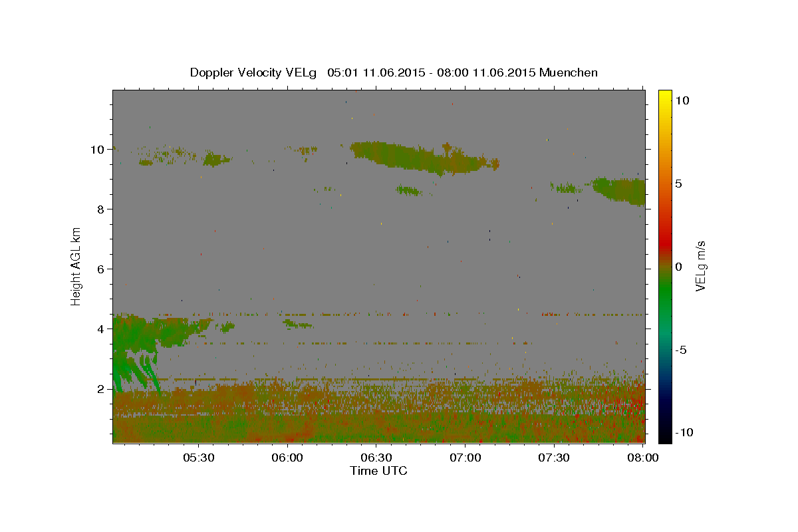Click the colorbar label '0'

click(x=678, y=267)
